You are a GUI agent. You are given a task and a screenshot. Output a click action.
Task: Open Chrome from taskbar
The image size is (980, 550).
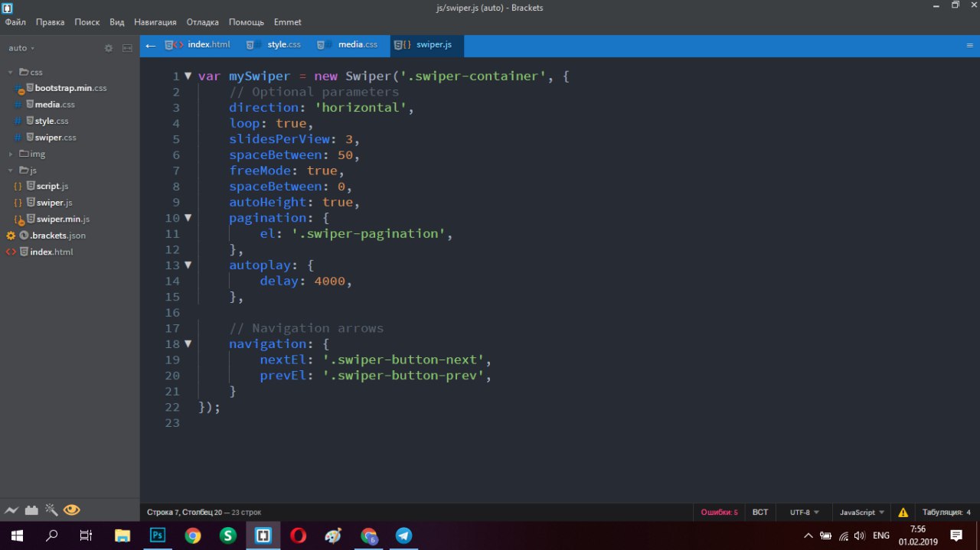pyautogui.click(x=193, y=535)
